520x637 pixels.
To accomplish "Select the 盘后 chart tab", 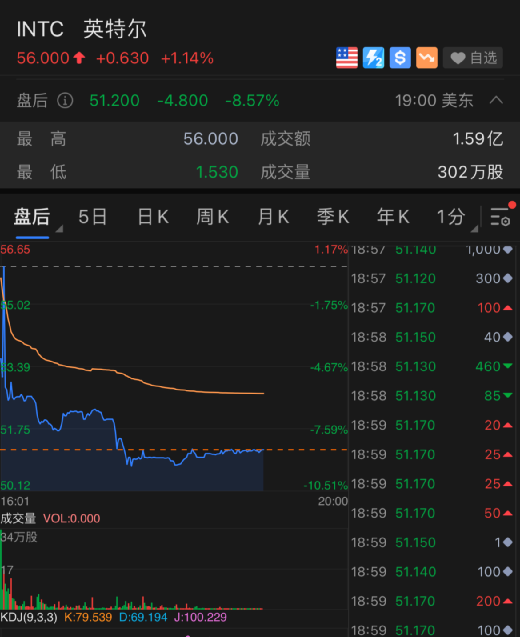I will click(32, 217).
